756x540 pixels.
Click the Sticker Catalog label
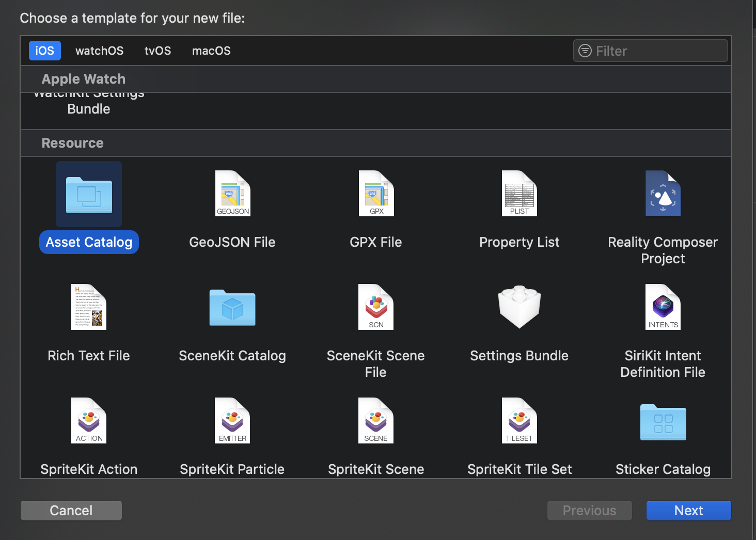click(663, 469)
